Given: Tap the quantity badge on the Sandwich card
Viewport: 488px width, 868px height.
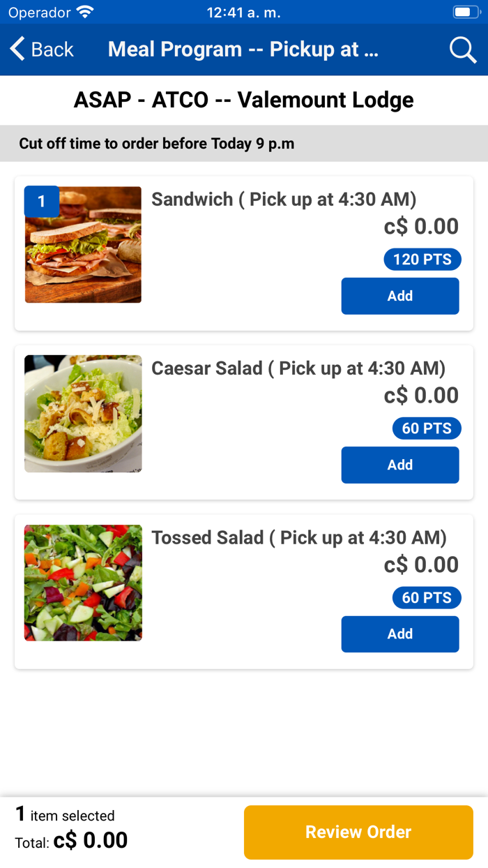Looking at the screenshot, I should [41, 201].
